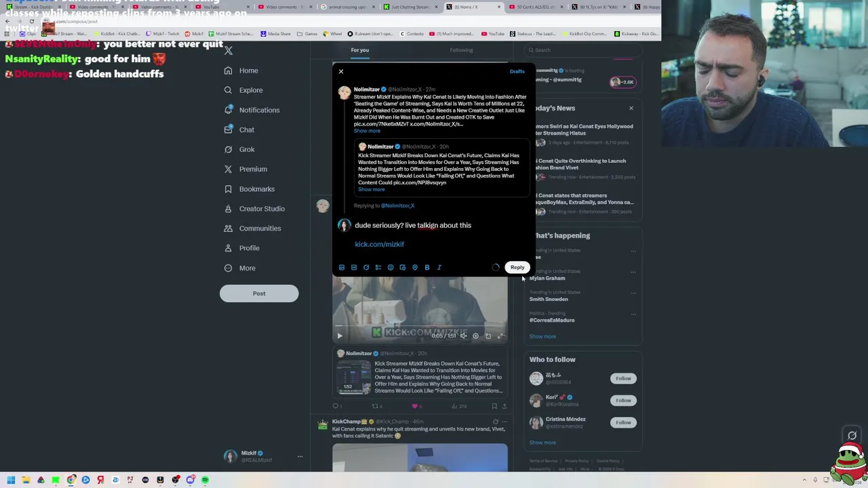Screen dimensions: 868x488
Task: Open @Nolimitzor_X replying-to mention
Action: point(397,205)
